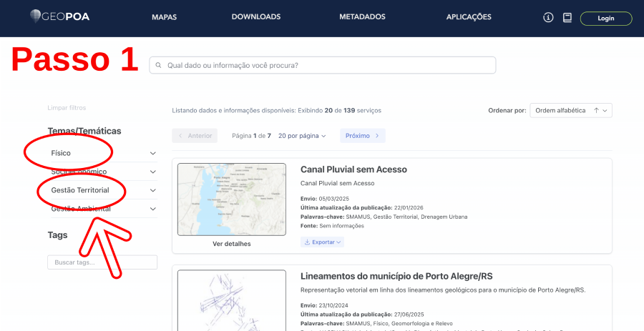
Task: Click Palavras-chave SMAMUS, Gestão Territorial line
Action: point(384,217)
